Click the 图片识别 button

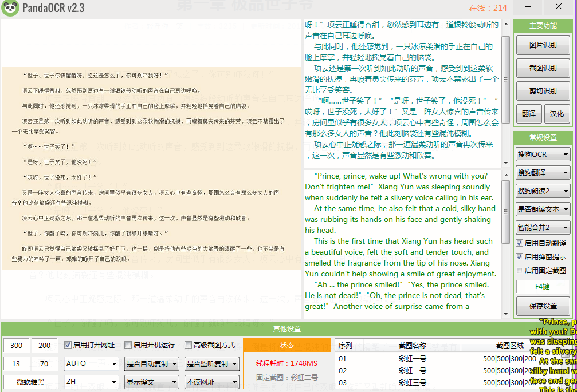pyautogui.click(x=543, y=45)
